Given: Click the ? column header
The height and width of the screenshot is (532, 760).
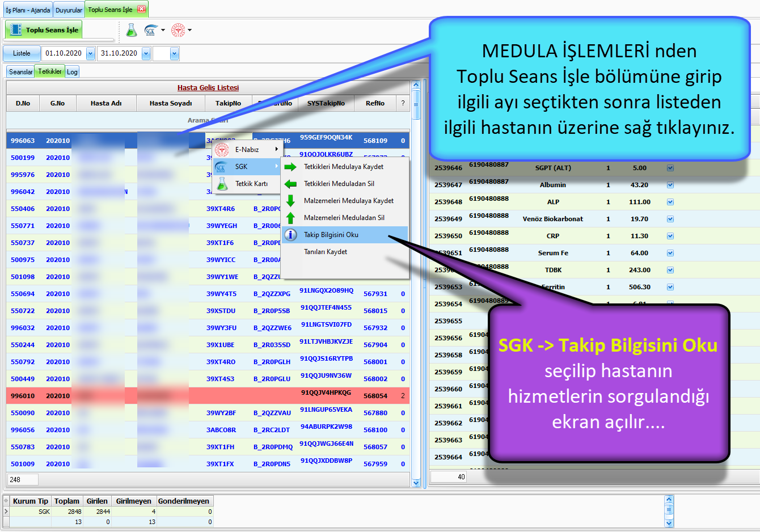Looking at the screenshot, I should coord(403,103).
